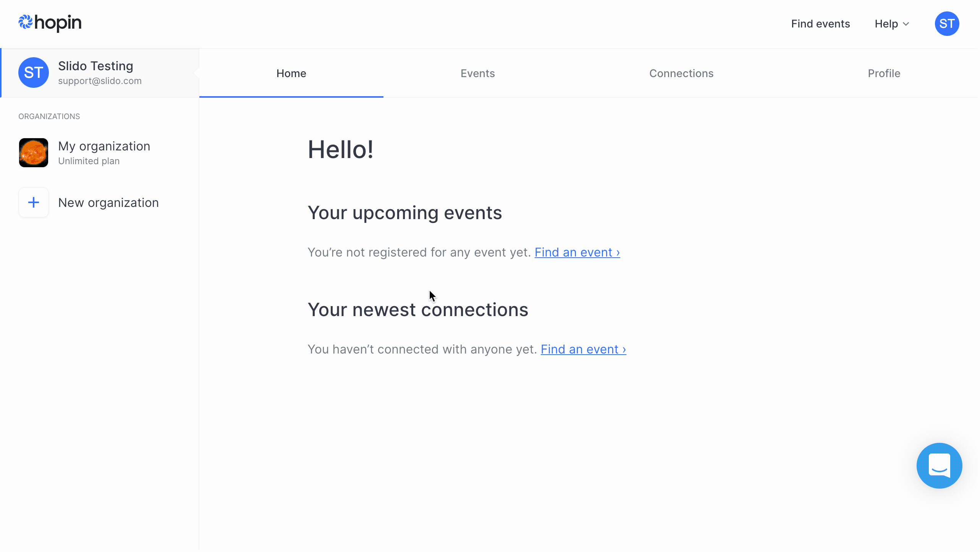Switch to the Profile tab

click(884, 73)
